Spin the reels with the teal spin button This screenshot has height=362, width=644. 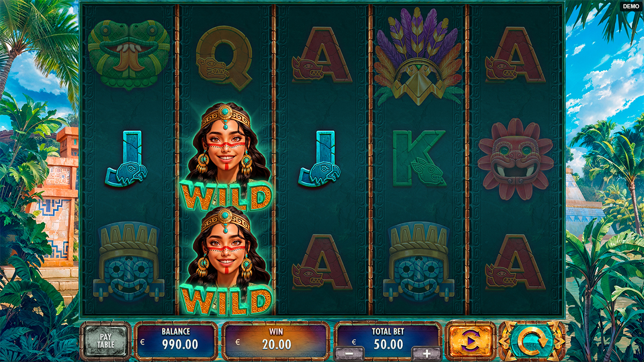click(x=531, y=341)
